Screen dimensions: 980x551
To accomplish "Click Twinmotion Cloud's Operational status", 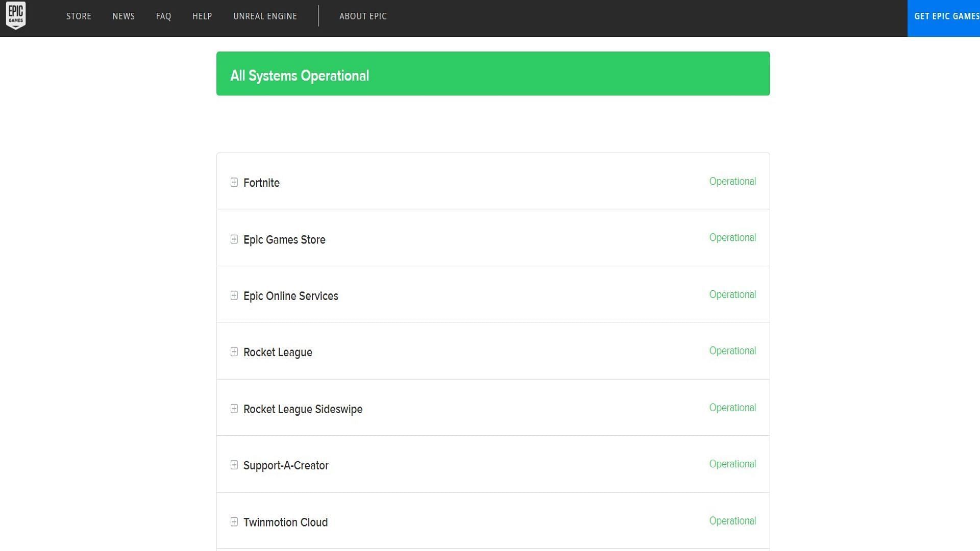I will pos(732,521).
